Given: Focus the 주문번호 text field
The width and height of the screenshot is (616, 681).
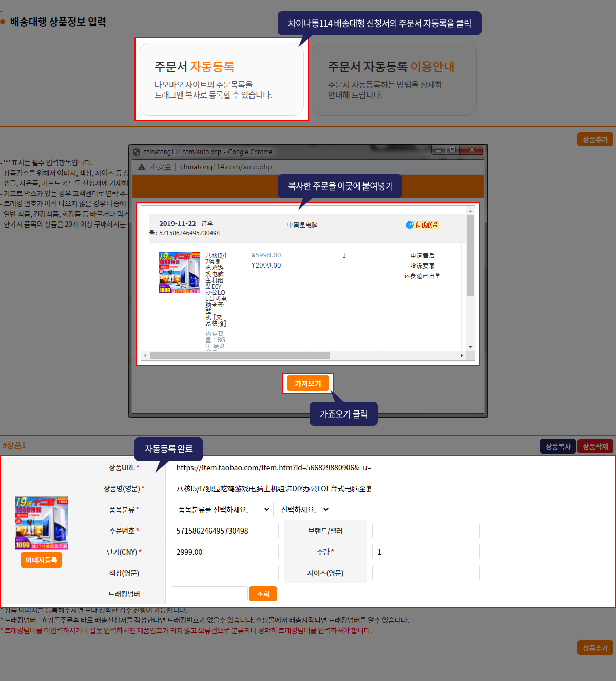Looking at the screenshot, I should (x=224, y=531).
